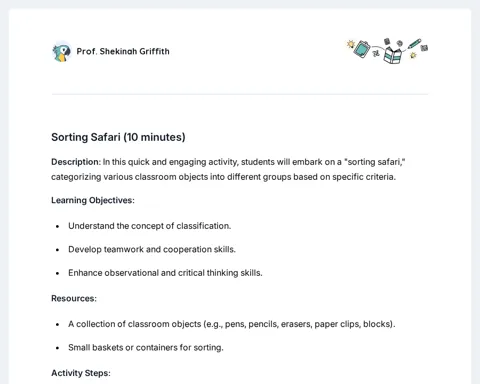Click Understand the concept of classification bullet
The image size is (480, 384).
pyautogui.click(x=150, y=226)
